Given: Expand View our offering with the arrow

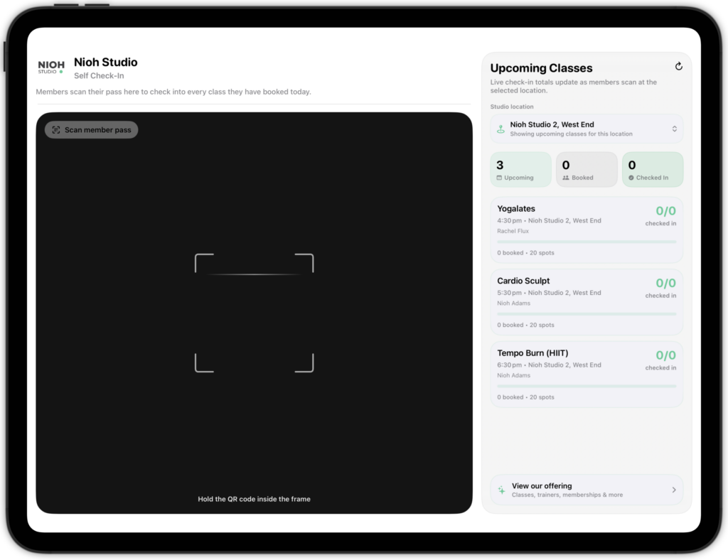Looking at the screenshot, I should 674,490.
